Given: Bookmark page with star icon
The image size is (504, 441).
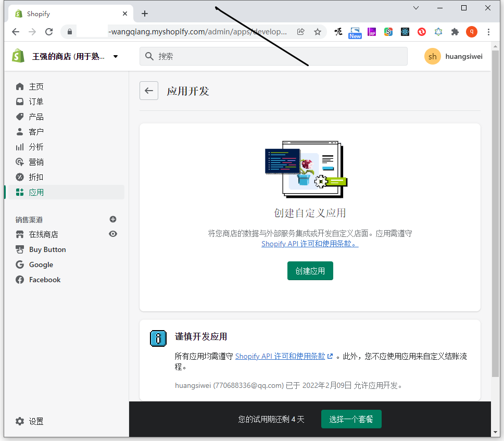Looking at the screenshot, I should click(x=318, y=32).
